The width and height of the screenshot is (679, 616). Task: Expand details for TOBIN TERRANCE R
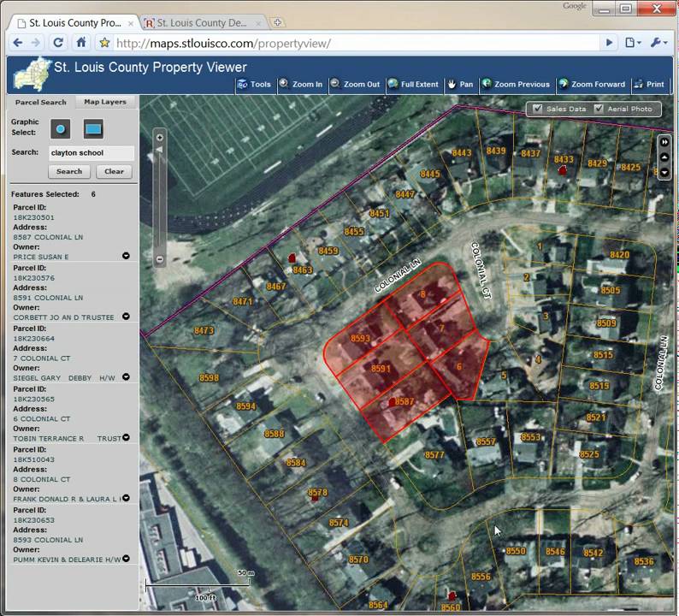tap(126, 437)
